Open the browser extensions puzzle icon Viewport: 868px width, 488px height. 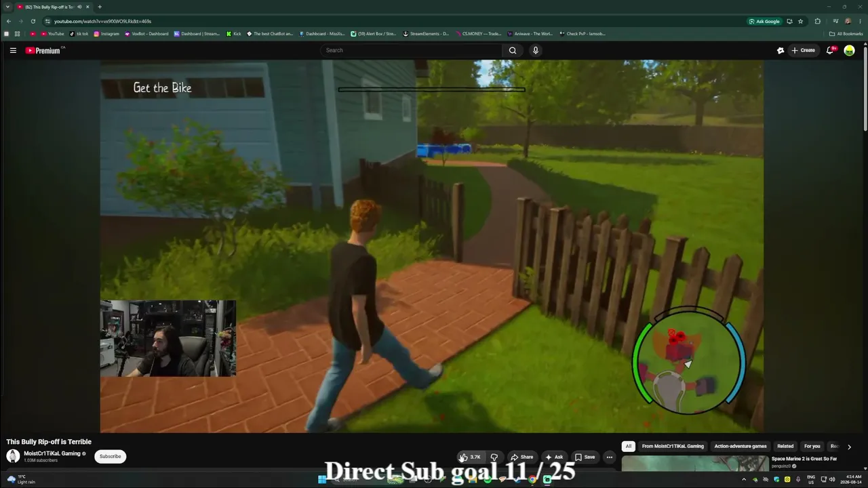817,21
